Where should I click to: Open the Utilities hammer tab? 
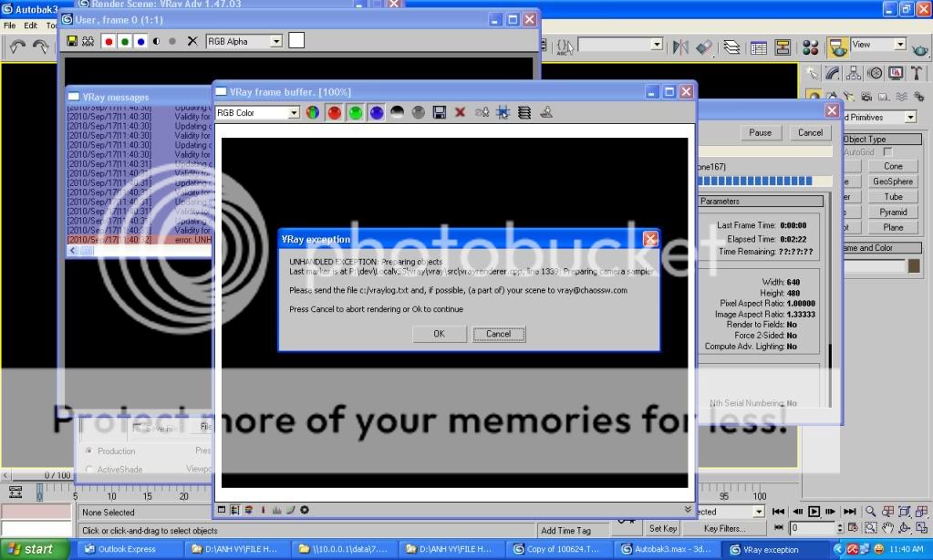point(917,73)
